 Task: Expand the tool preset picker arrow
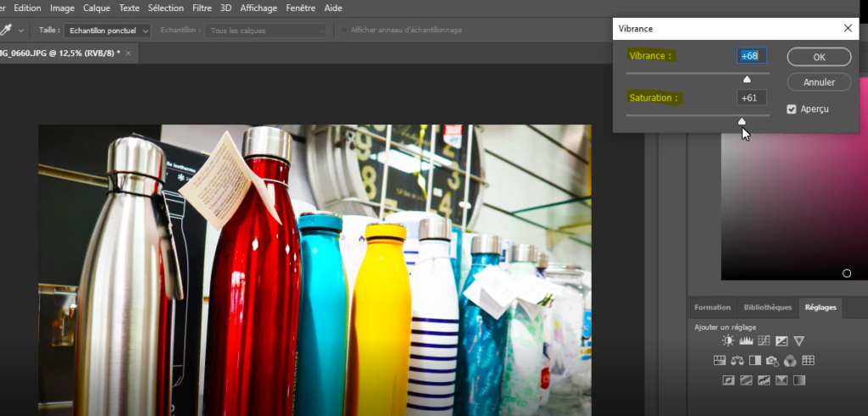(19, 31)
